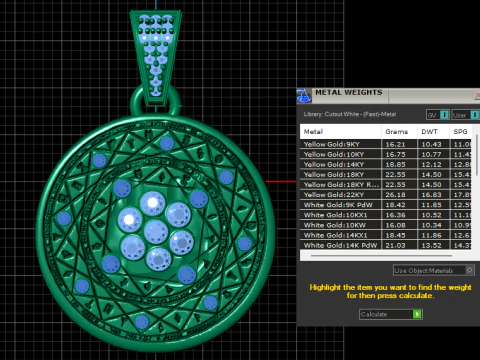Click the green arrow beside Calculate
The height and width of the screenshot is (360, 480).
point(417,314)
